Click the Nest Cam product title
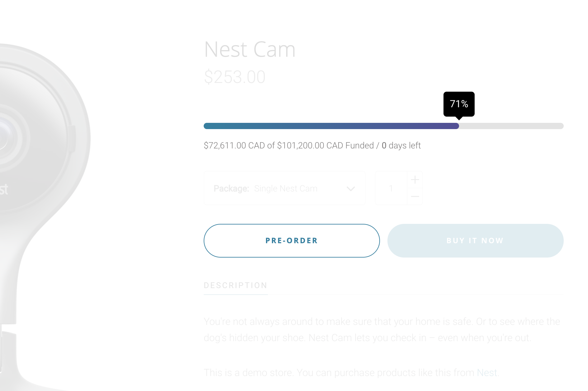Image resolution: width=588 pixels, height=391 pixels. pyautogui.click(x=250, y=49)
